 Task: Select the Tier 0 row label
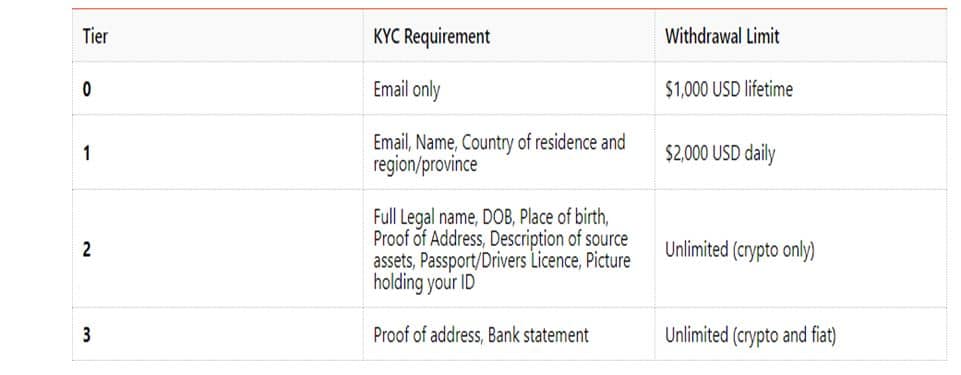[x=86, y=89]
